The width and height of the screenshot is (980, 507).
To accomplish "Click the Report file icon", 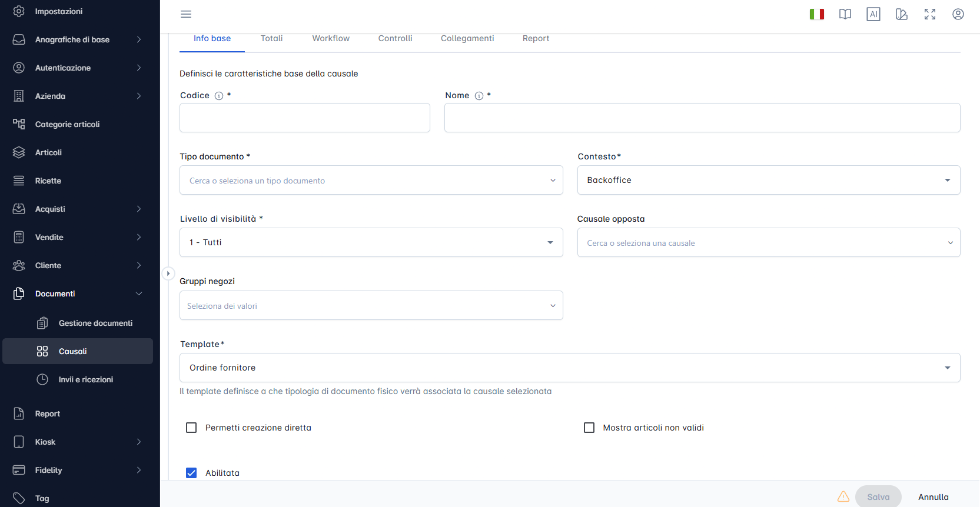I will coord(19,413).
